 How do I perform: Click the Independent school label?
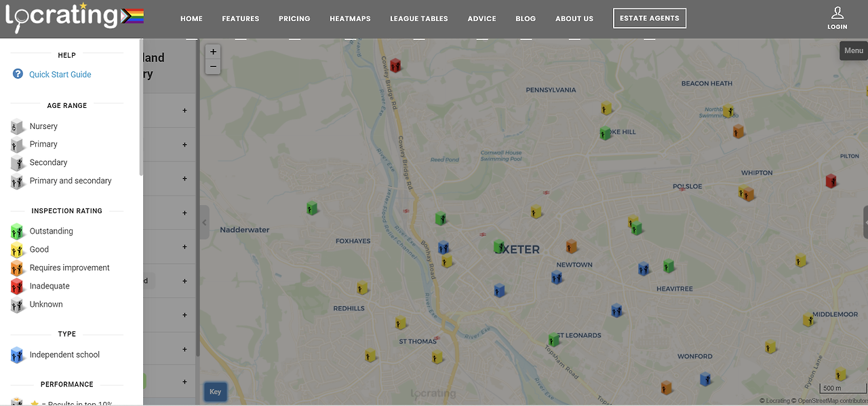[64, 354]
